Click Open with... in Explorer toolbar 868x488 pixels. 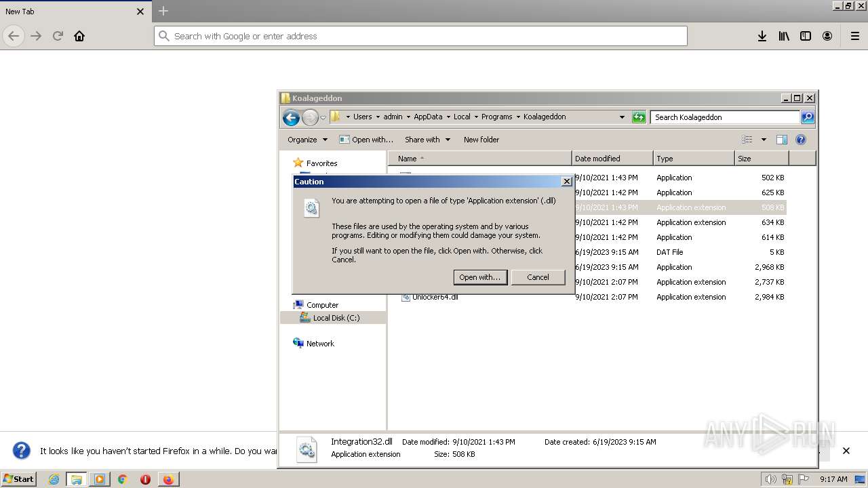366,140
